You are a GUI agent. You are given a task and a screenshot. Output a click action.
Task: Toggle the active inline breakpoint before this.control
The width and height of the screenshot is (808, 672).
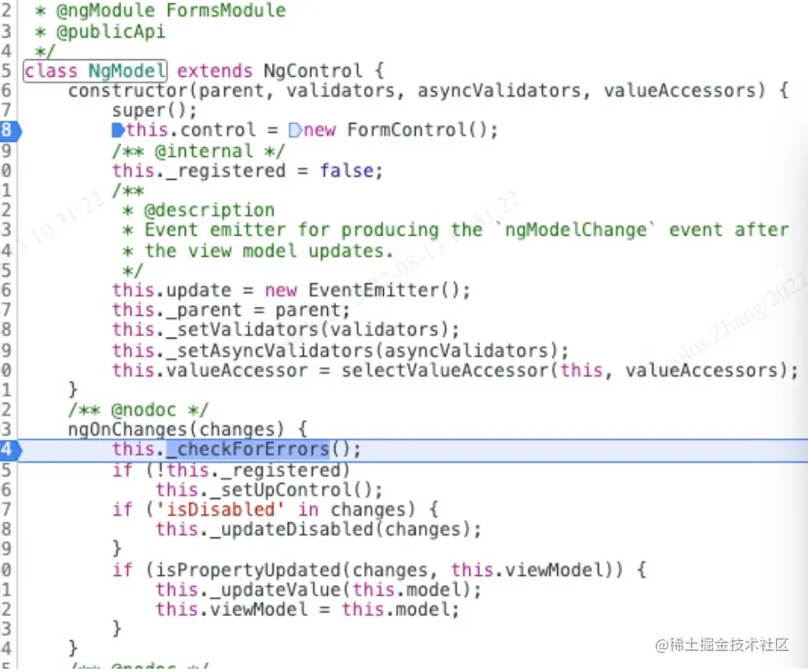(118, 130)
